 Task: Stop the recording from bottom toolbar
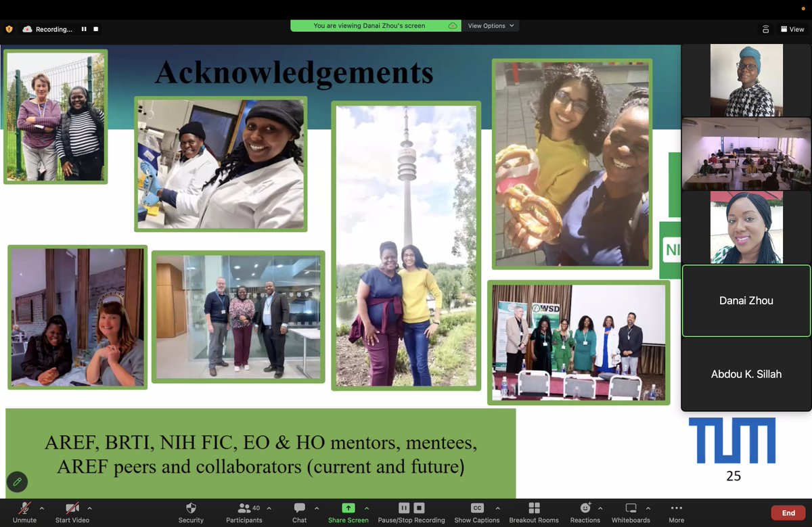(x=419, y=508)
